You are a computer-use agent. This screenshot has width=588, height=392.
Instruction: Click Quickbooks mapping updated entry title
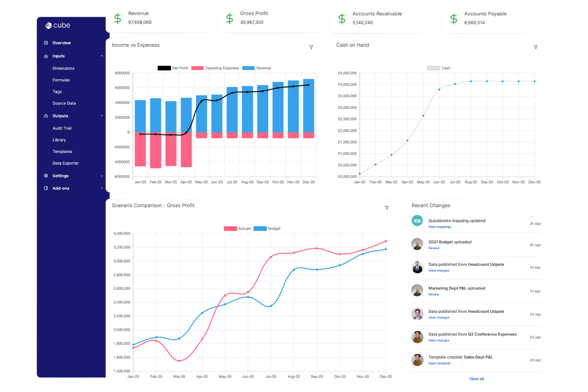[x=457, y=221]
